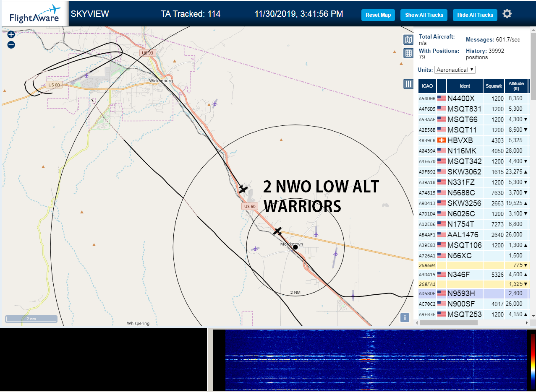Click ICAO code A9FB92
The width and height of the screenshot is (536, 392).
pos(427,172)
